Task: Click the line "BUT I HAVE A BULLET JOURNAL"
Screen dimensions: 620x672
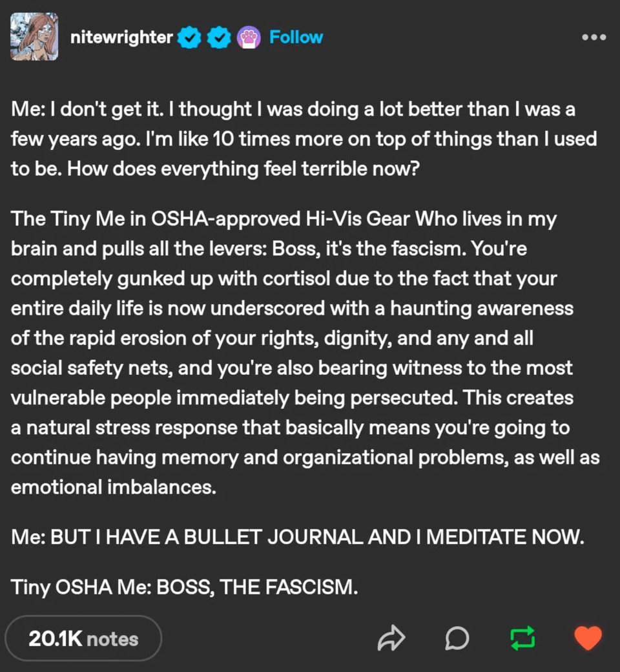Action: pos(297,537)
